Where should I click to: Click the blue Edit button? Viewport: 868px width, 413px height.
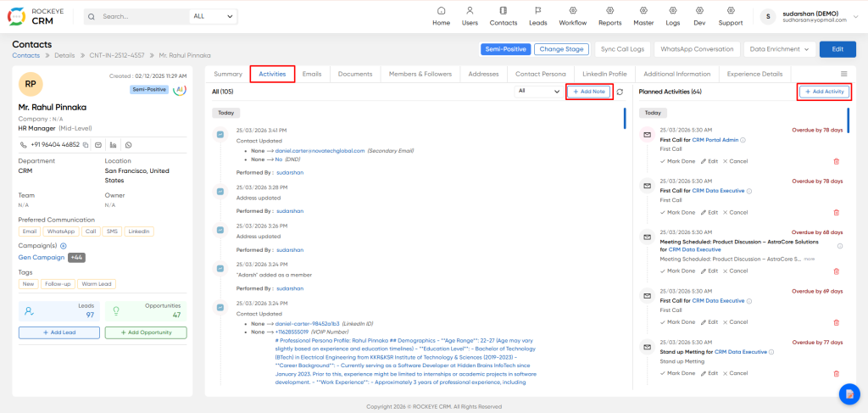point(837,49)
